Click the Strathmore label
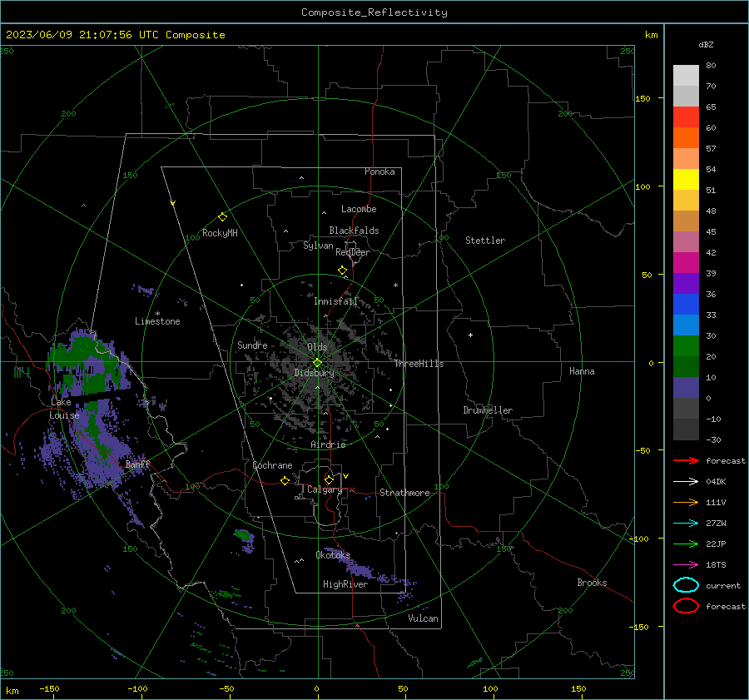Screen dimensions: 749x700 [404, 493]
